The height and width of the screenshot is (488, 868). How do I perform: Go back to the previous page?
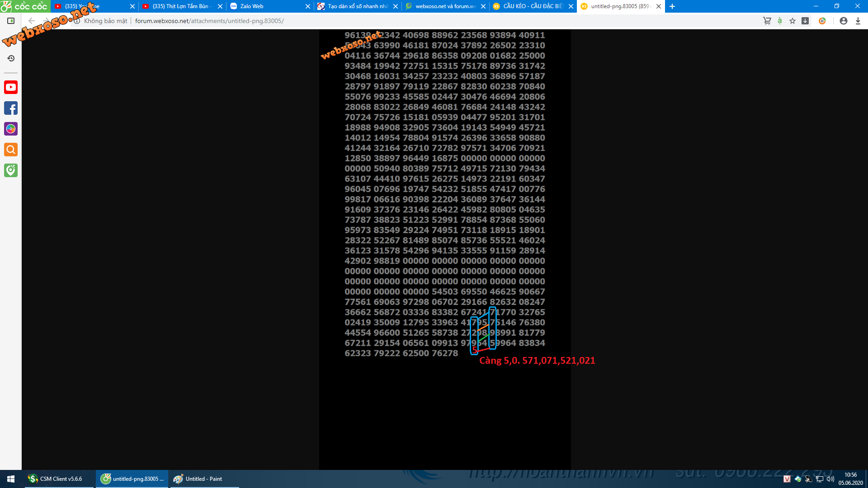point(31,21)
